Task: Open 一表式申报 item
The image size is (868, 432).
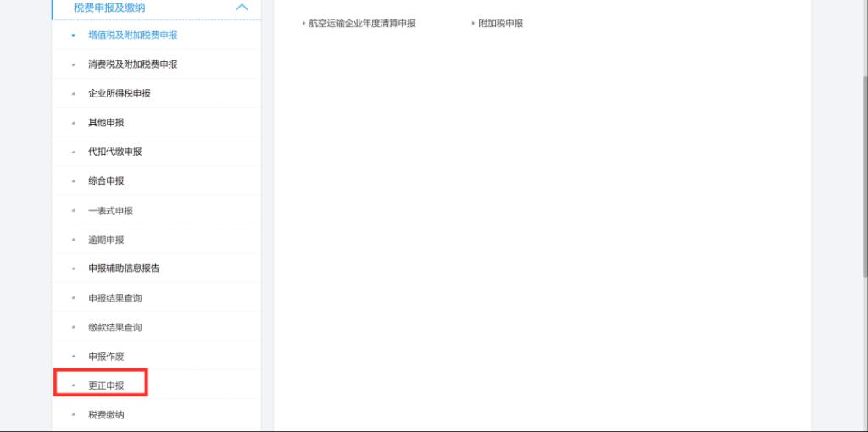Action: coord(111,211)
